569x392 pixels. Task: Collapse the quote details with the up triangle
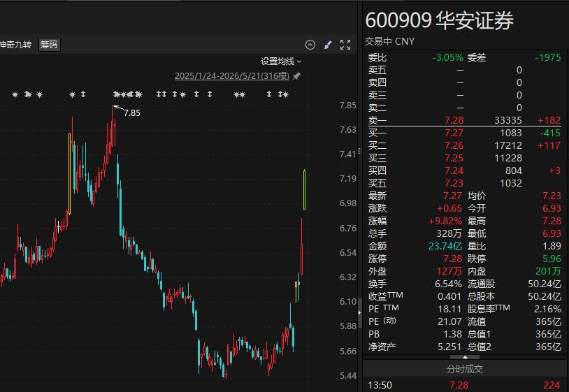[x=465, y=357]
